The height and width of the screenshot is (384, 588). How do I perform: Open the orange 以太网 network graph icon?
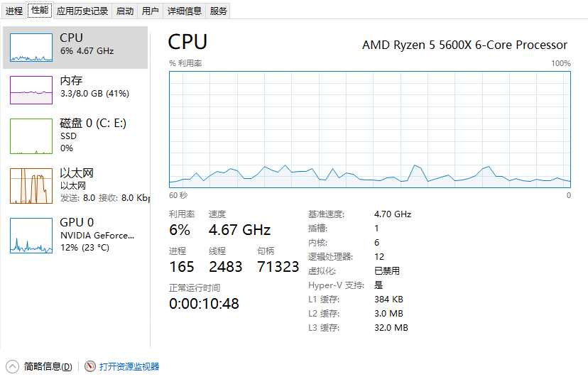click(31, 186)
